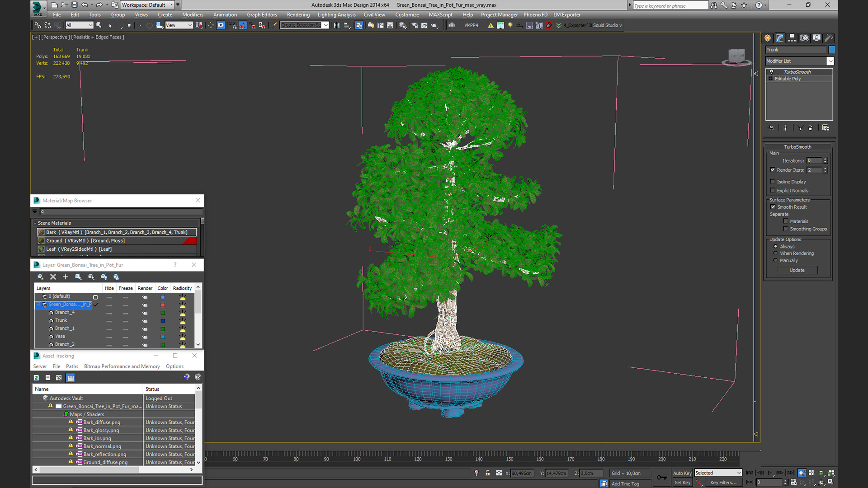Click the Maximize Viewport Toggle icon
The height and width of the screenshot is (488, 868).
click(x=830, y=482)
